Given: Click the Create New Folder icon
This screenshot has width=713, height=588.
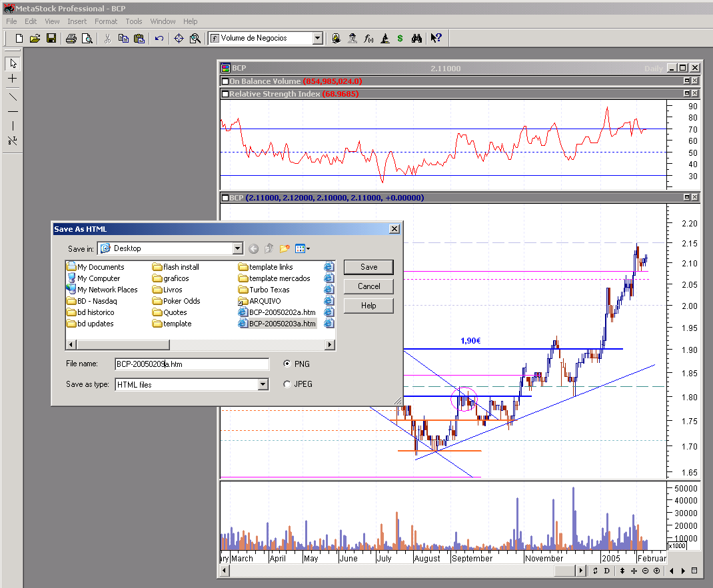Looking at the screenshot, I should pyautogui.click(x=285, y=249).
